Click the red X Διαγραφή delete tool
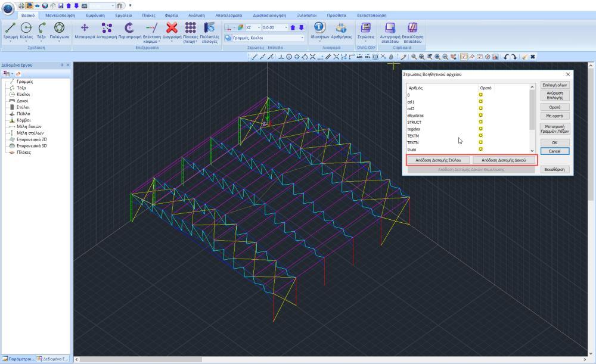Image resolution: width=596 pixels, height=364 pixels. (172, 31)
